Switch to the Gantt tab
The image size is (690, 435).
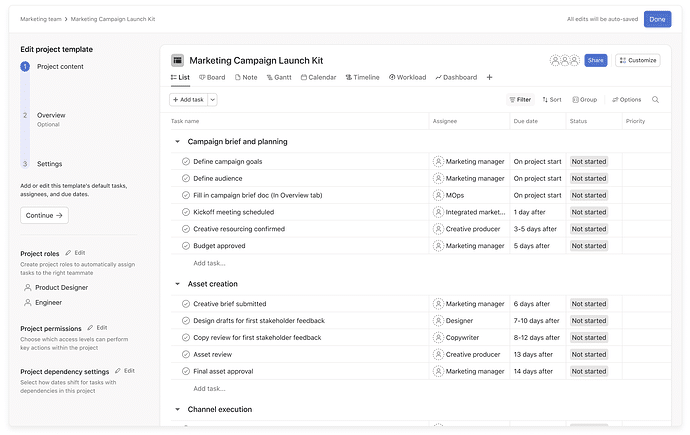[281, 77]
